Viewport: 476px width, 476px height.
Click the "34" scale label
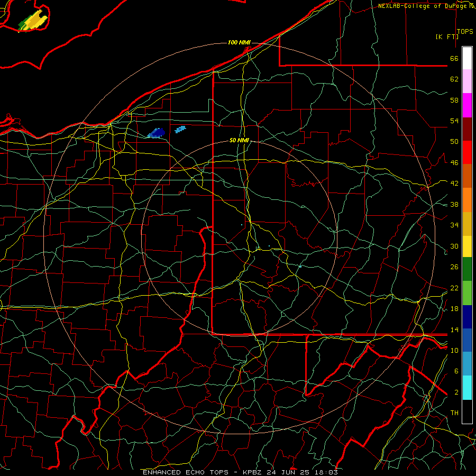point(454,225)
